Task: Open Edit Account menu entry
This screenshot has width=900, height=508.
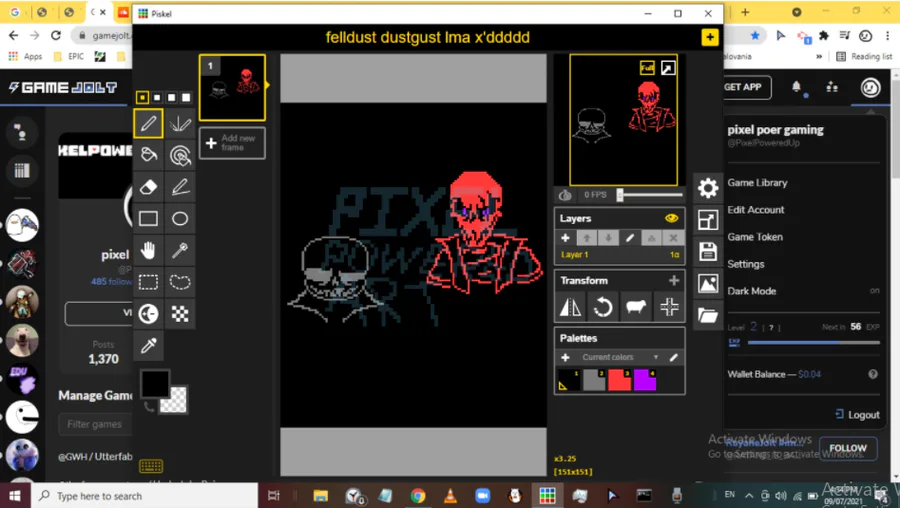Action: coord(755,210)
